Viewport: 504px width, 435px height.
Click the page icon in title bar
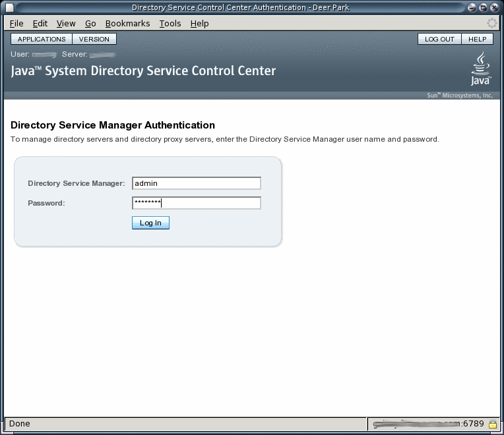(10, 7)
